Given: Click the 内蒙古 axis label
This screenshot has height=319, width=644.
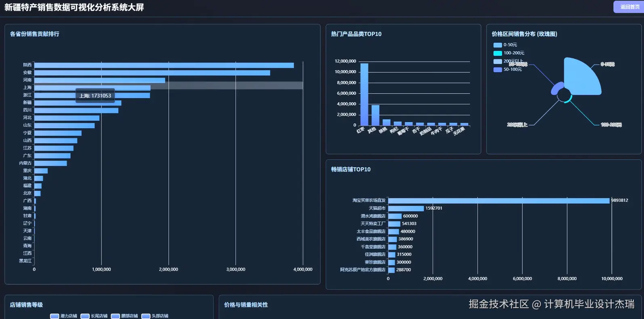Looking at the screenshot, I should tap(25, 163).
